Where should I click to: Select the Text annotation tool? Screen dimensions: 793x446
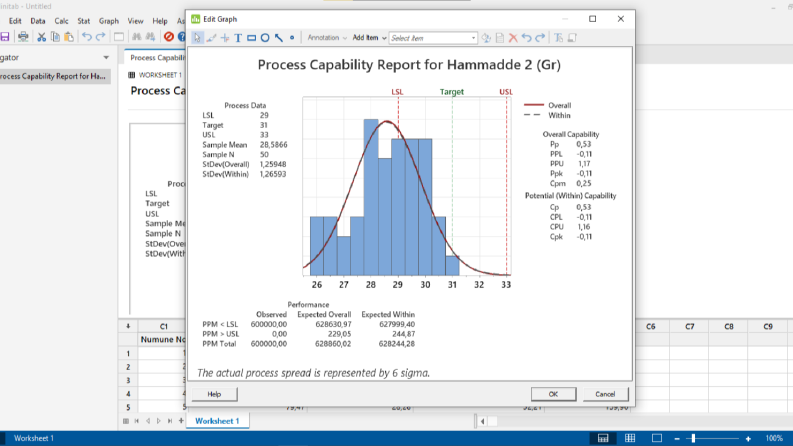point(238,38)
